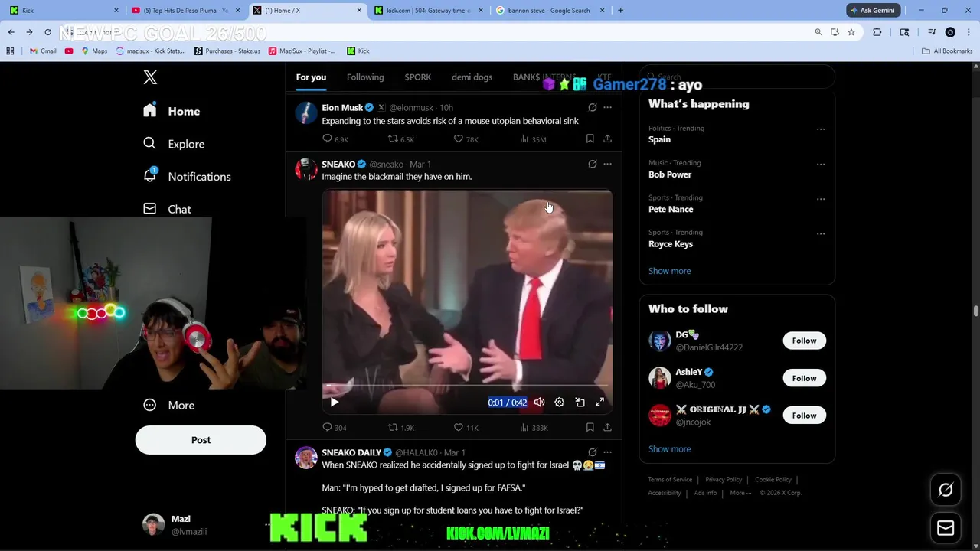Open the More menu in sidebar

pyautogui.click(x=169, y=405)
